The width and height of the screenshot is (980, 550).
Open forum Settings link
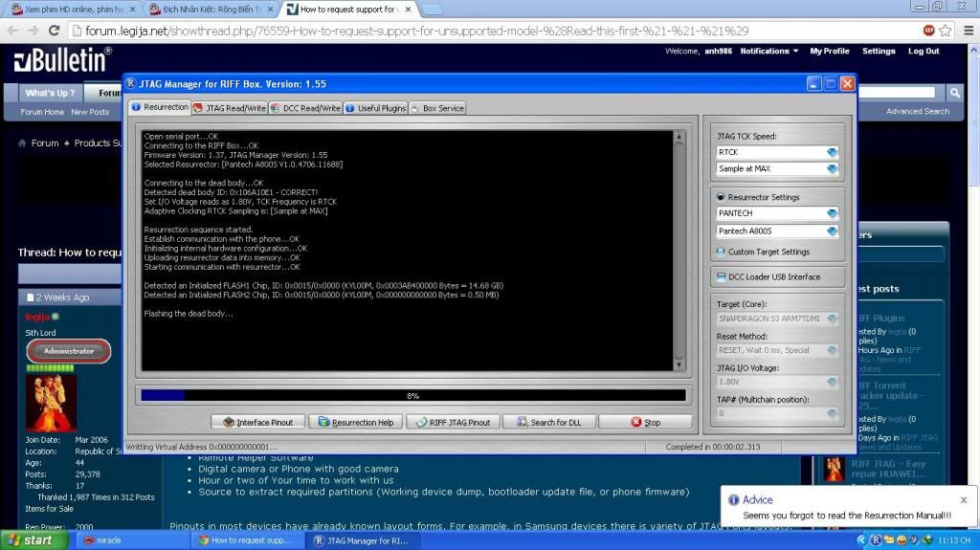pyautogui.click(x=879, y=52)
